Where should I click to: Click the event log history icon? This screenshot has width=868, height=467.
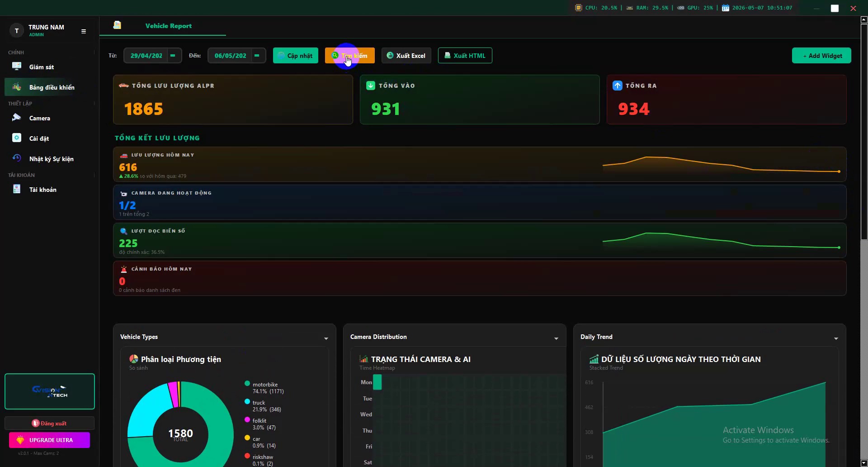point(17,158)
